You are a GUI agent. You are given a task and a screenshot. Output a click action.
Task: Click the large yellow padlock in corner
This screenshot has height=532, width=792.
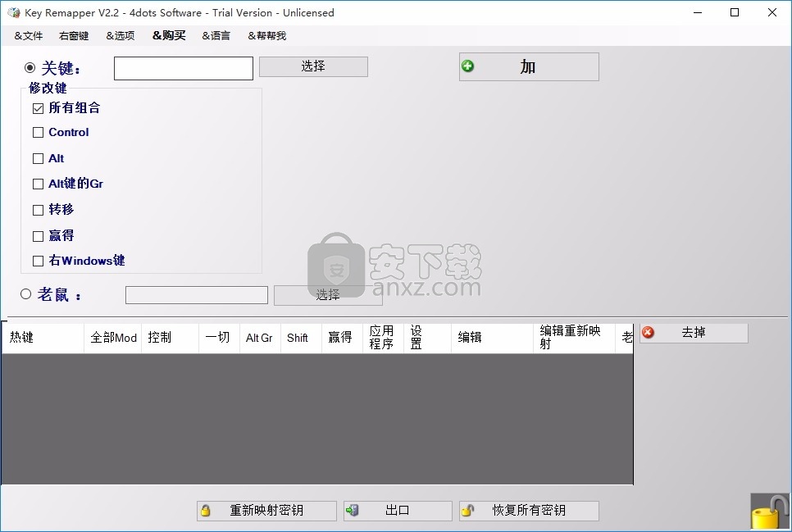[770, 512]
